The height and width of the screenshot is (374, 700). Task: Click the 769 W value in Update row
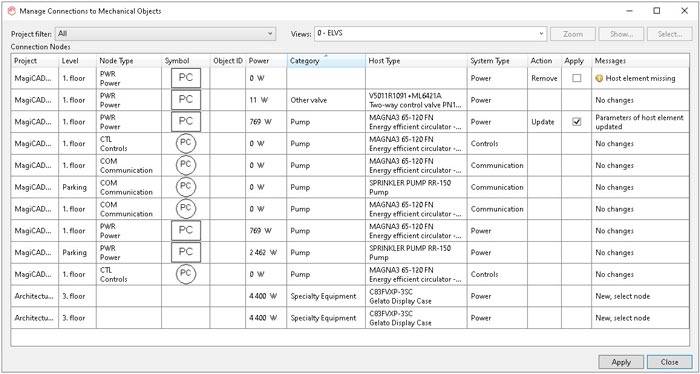click(260, 122)
